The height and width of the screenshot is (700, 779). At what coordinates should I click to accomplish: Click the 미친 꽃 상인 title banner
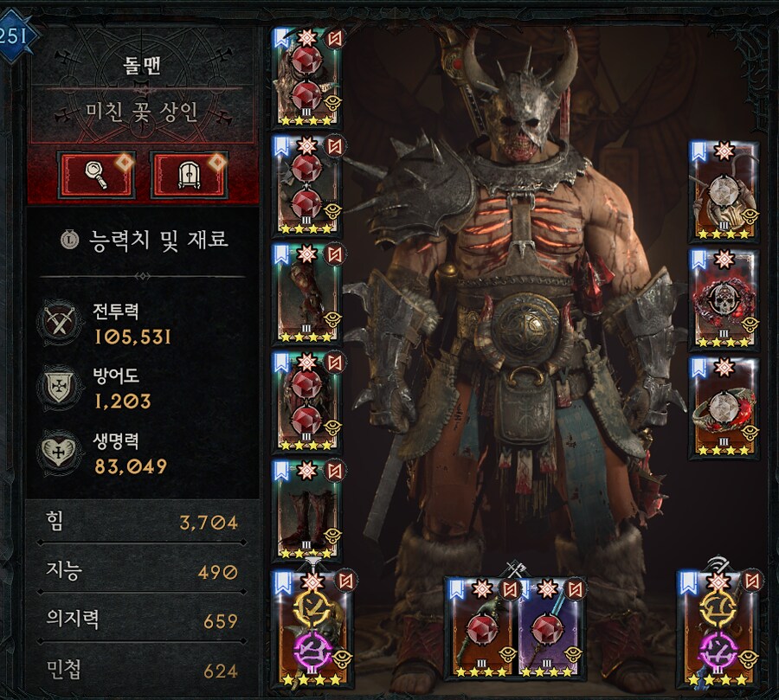click(143, 112)
